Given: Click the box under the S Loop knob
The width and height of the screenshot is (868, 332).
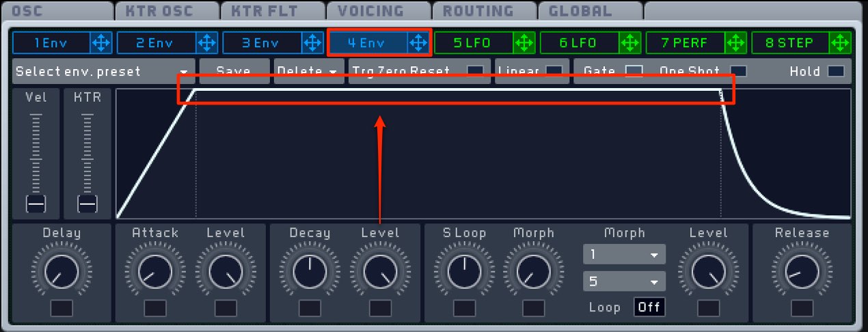Looking at the screenshot, I should (464, 308).
